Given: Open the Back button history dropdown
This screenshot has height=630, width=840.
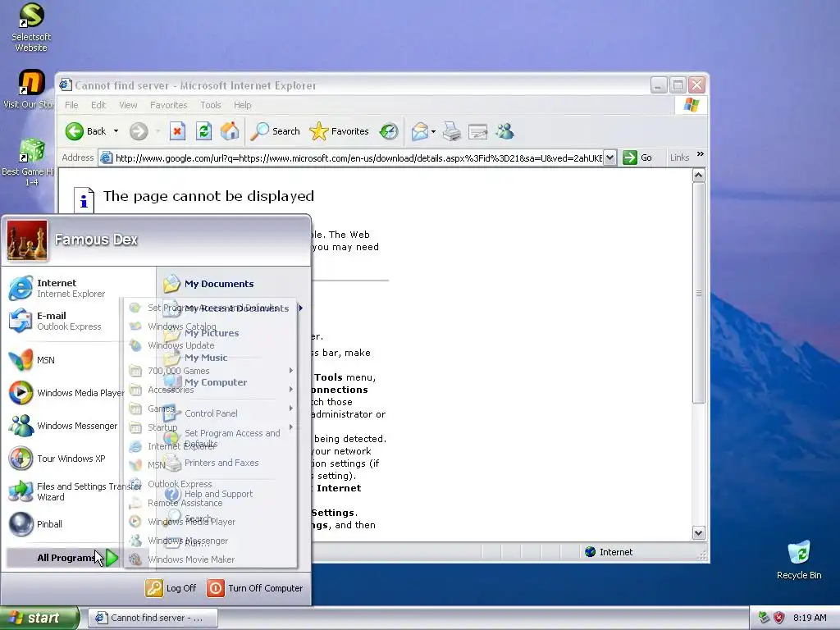Looking at the screenshot, I should (x=116, y=131).
